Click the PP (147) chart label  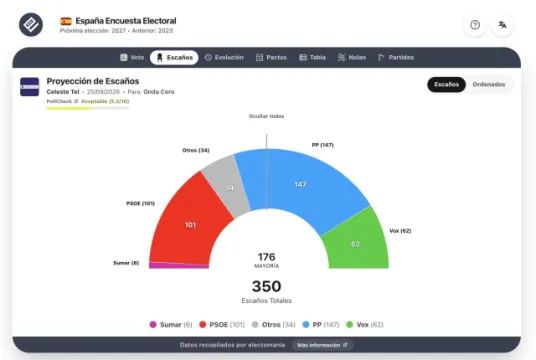(322, 145)
